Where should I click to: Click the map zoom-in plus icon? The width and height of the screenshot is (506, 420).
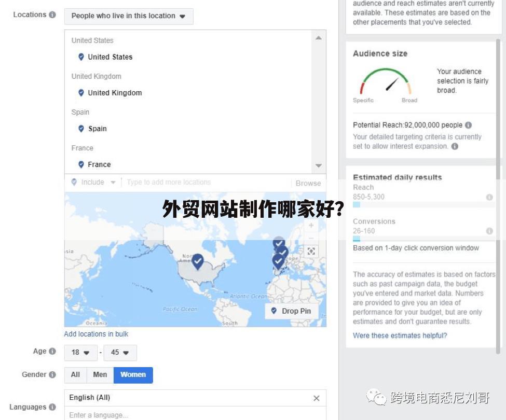pyautogui.click(x=311, y=225)
